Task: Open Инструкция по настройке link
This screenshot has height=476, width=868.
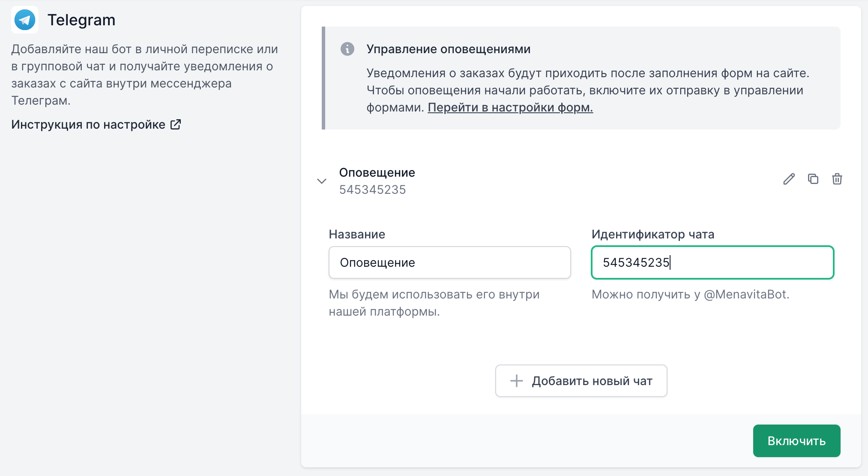Action: tap(88, 124)
